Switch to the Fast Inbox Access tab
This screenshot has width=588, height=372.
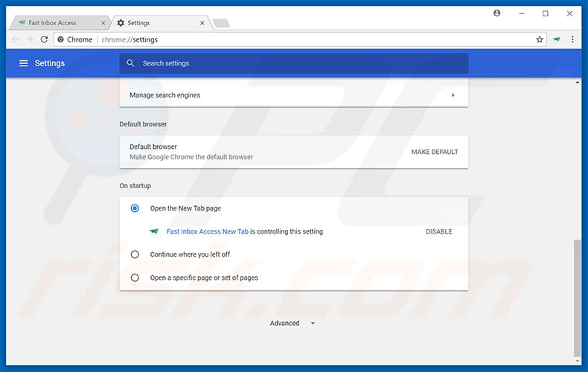60,23
